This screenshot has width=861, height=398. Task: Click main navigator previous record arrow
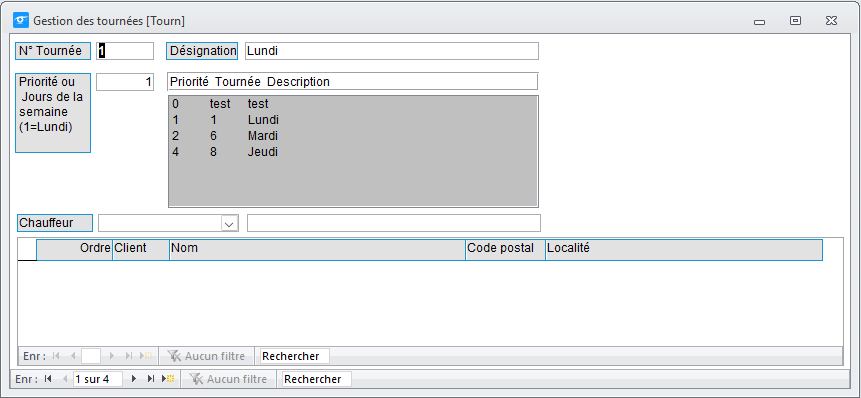[65, 379]
